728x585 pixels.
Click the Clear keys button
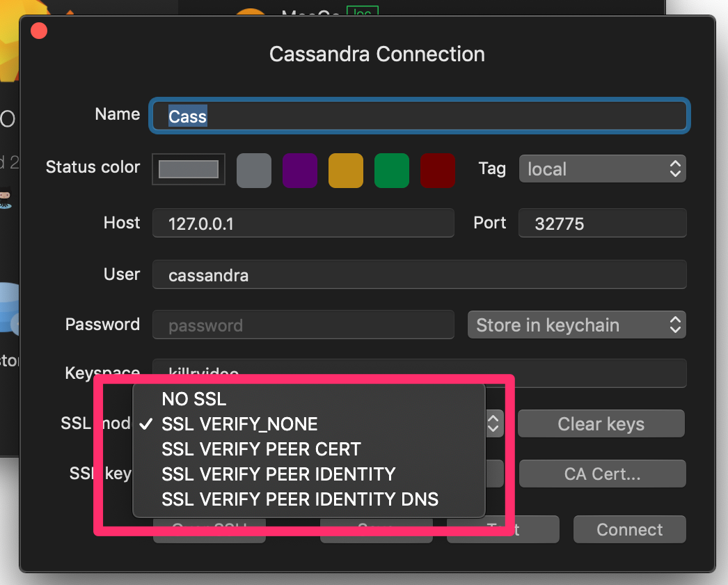[601, 423]
